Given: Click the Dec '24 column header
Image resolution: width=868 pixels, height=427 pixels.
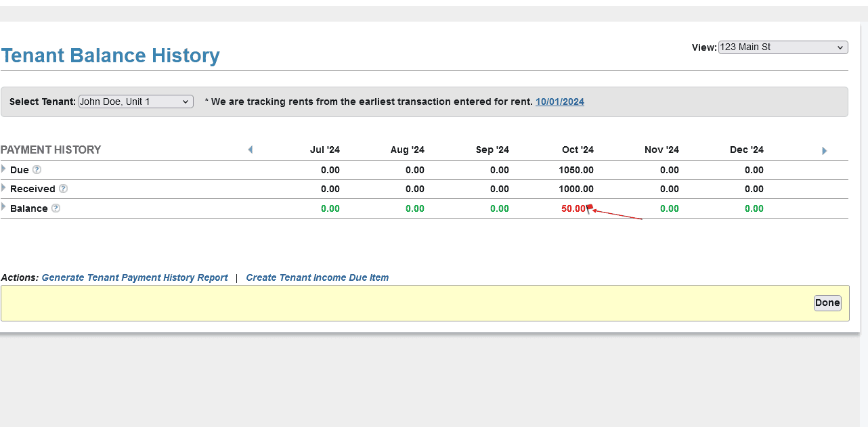Looking at the screenshot, I should 746,150.
